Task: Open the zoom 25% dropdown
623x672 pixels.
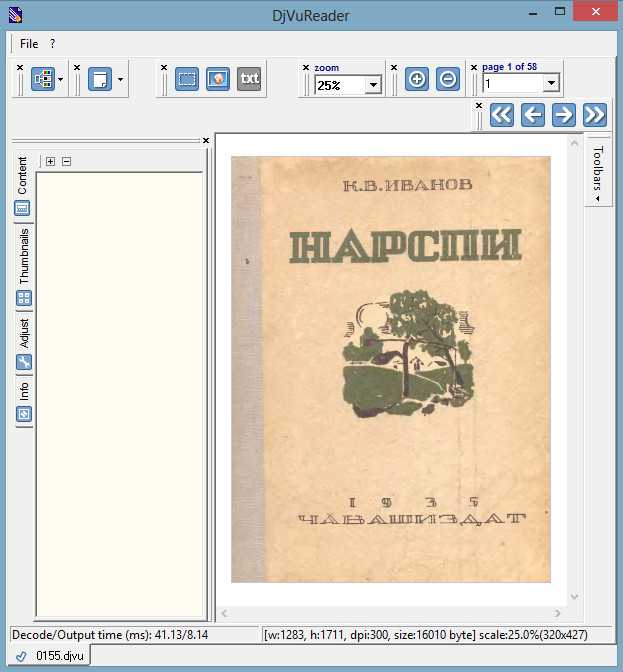Action: click(373, 85)
